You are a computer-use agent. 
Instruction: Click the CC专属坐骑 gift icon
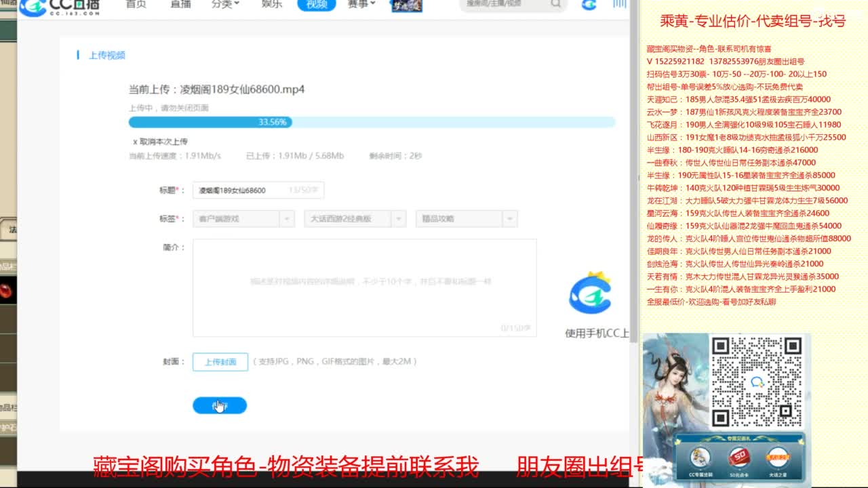[x=700, y=457]
